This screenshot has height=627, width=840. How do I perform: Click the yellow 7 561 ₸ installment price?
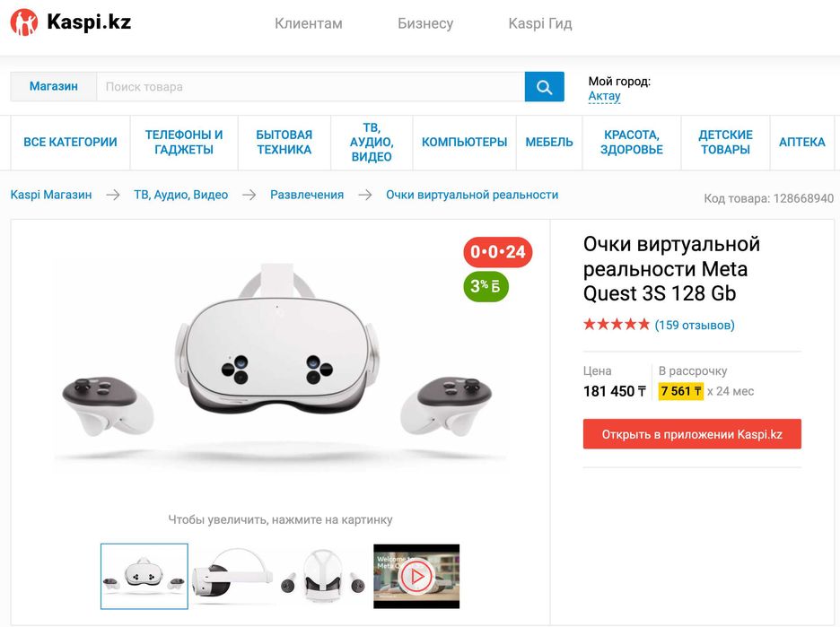tap(680, 391)
